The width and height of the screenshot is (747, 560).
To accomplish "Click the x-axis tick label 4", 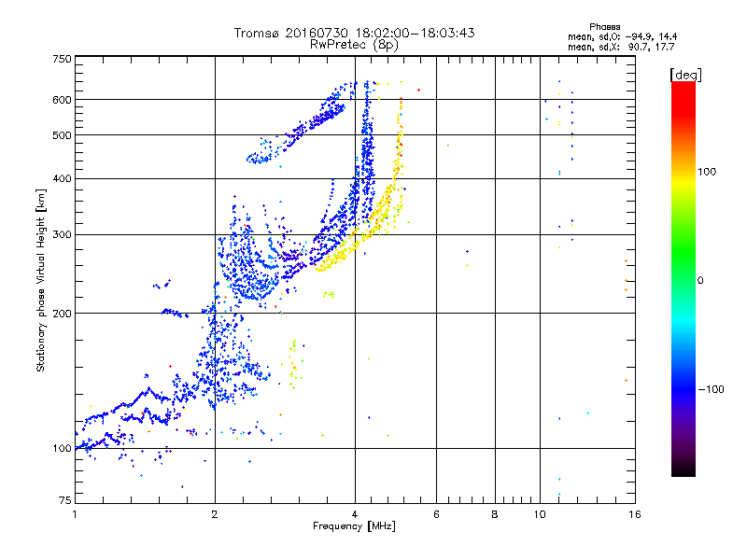I will click(355, 514).
